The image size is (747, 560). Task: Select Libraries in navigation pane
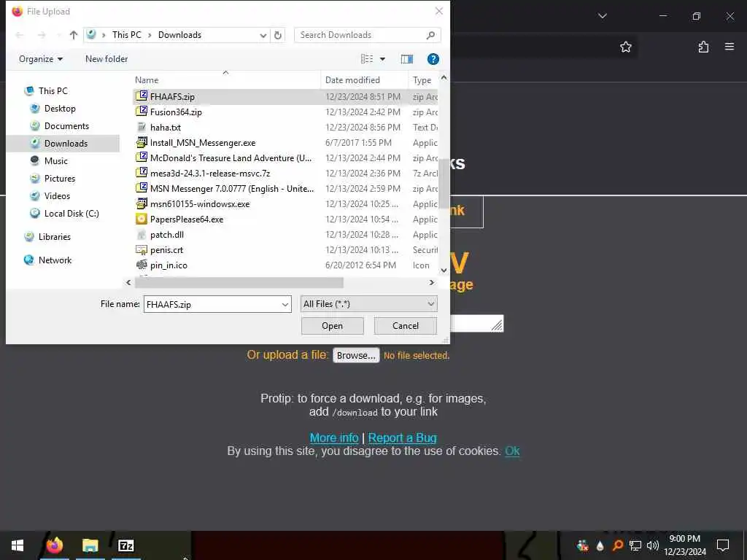tap(54, 237)
